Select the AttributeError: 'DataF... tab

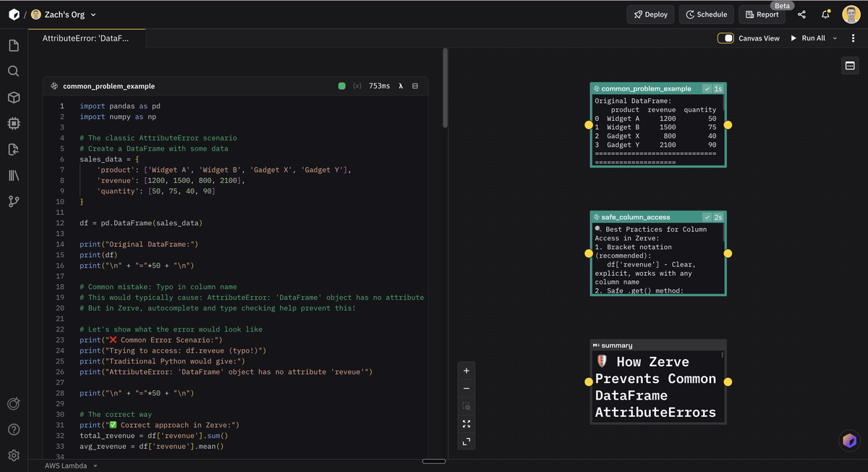click(86, 38)
